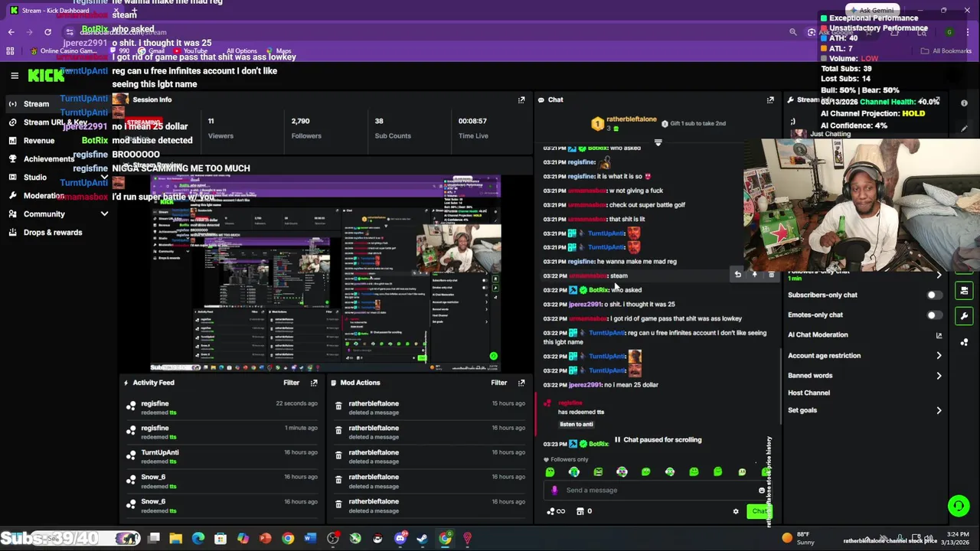Viewport: 980px width, 551px height.
Task: Select the points dots icon in right rail
Action: pyautogui.click(x=964, y=341)
